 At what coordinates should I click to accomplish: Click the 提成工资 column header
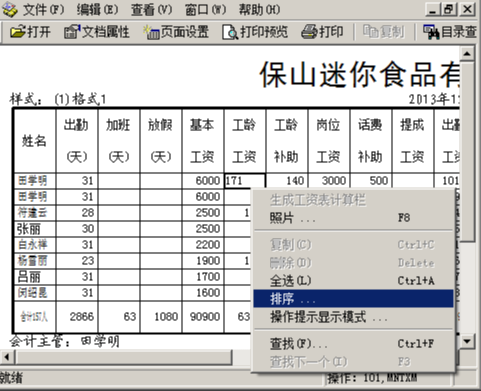click(413, 141)
